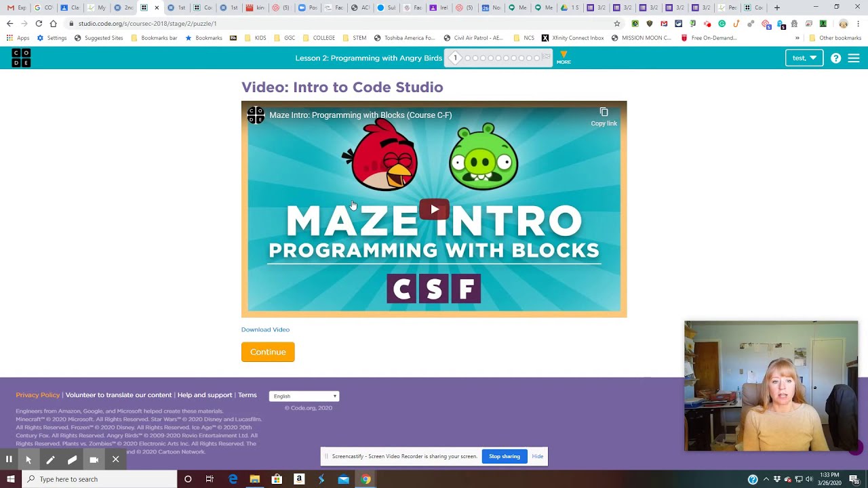Go to the browser home page
The width and height of the screenshot is (868, 488).
click(x=53, y=23)
